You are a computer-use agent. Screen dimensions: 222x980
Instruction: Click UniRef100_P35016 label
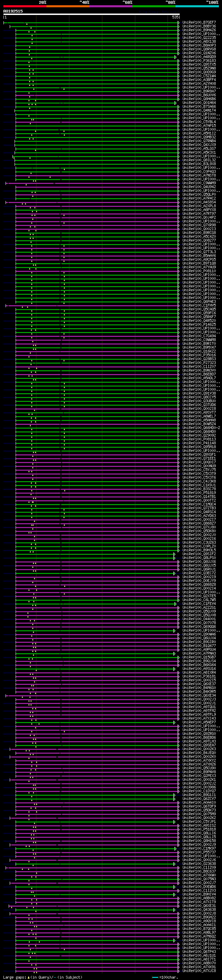(199, 355)
